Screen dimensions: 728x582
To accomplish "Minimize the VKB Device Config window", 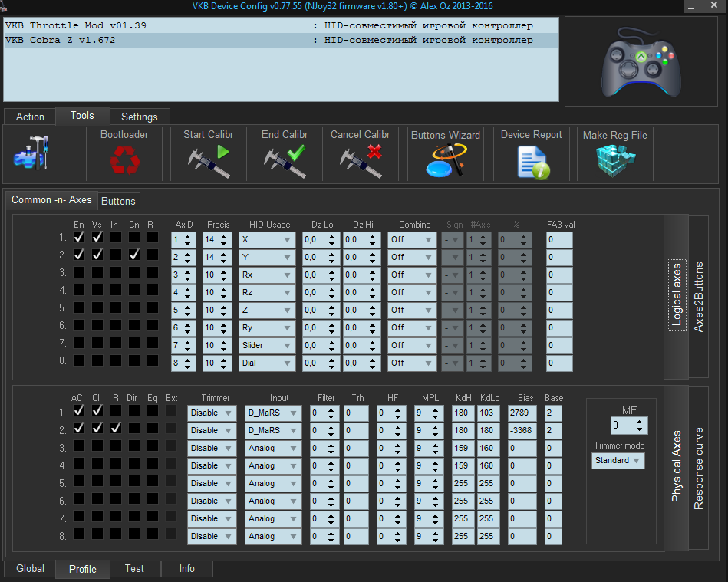I will coord(691,6).
